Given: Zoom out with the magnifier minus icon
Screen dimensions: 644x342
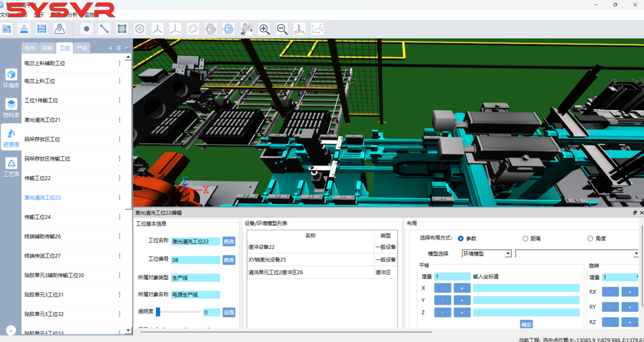Looking at the screenshot, I should point(282,29).
